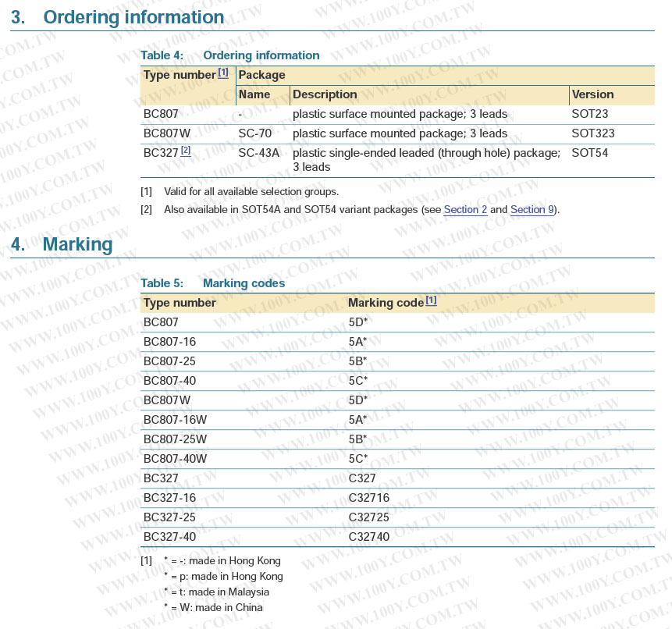Click the SOT323 version cell
The image size is (672, 629).
(x=592, y=133)
